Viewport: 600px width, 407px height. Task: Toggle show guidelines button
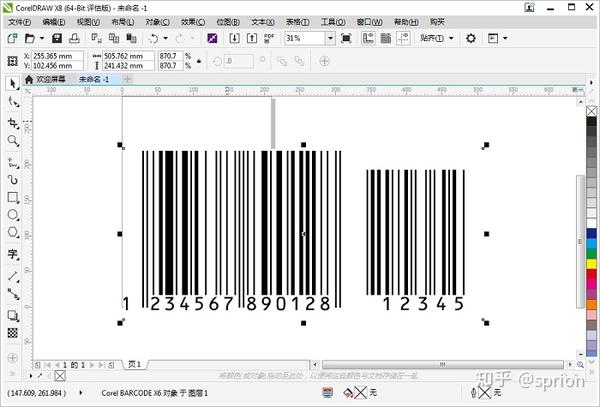tap(403, 38)
